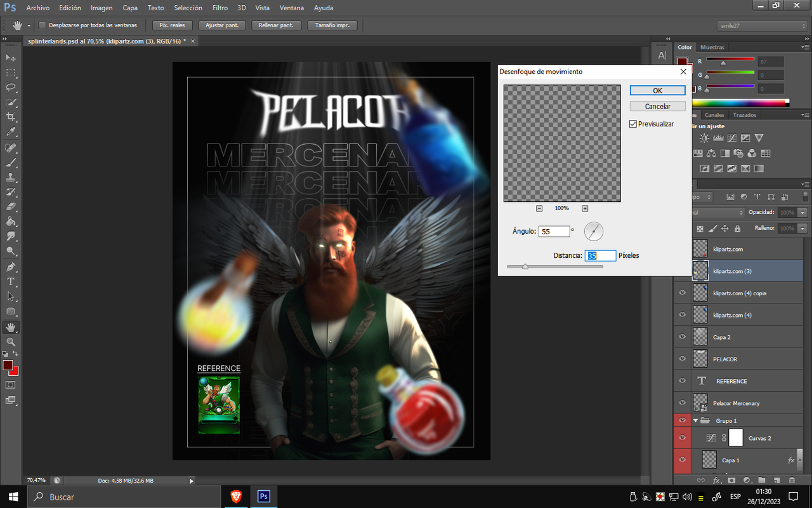Select the Quick Selection tool
The height and width of the screenshot is (508, 812).
tap(11, 102)
